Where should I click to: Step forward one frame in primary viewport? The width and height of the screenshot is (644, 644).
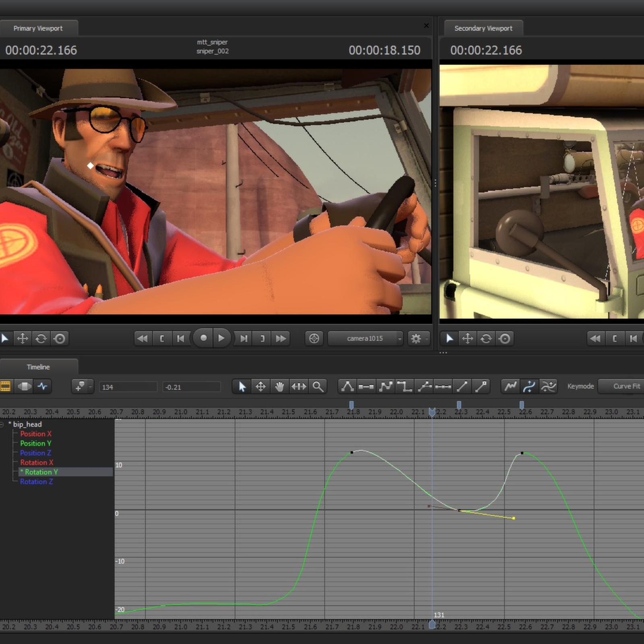click(244, 339)
